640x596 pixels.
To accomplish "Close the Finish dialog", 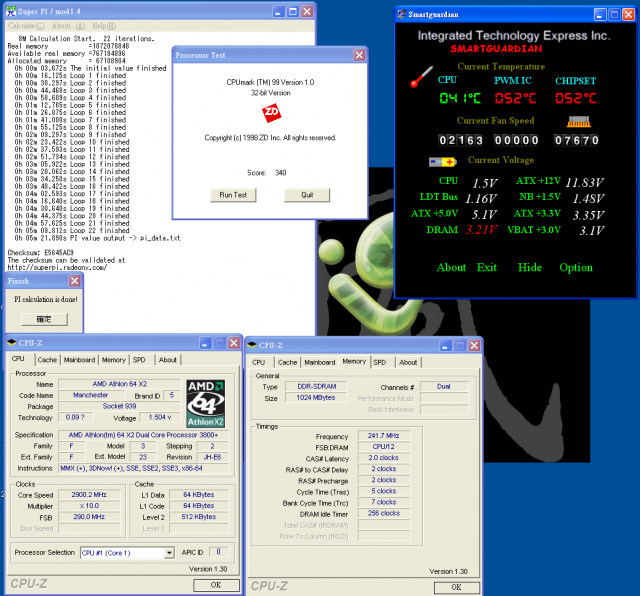I will click(x=74, y=280).
